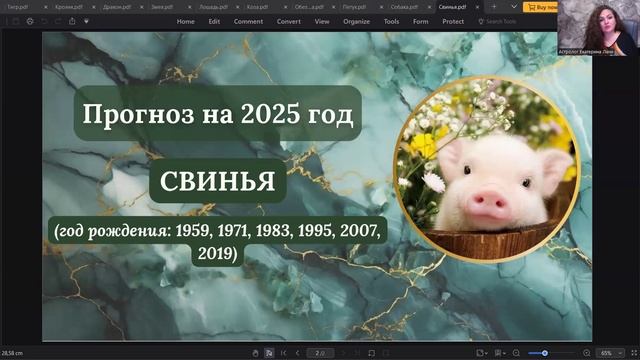The image size is (640, 360).
Task: Open a new tab with the plus button
Action: pos(494,7)
